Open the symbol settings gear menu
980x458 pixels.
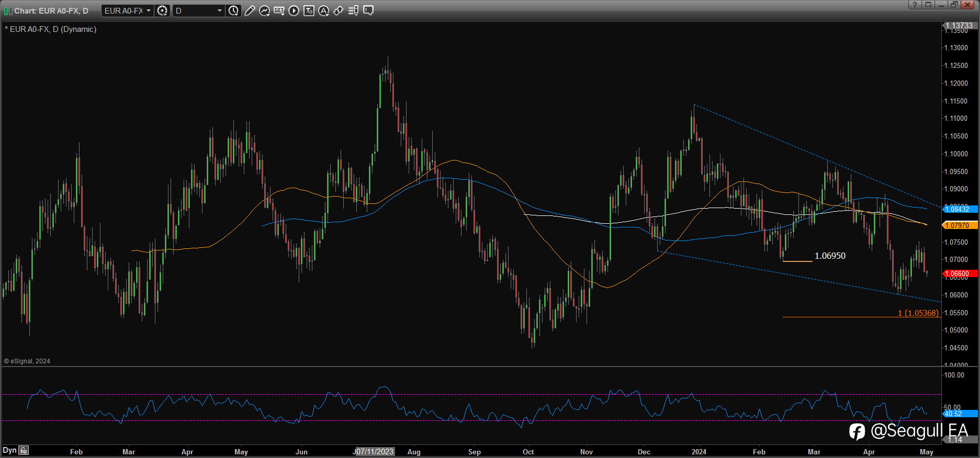pyautogui.click(x=162, y=10)
